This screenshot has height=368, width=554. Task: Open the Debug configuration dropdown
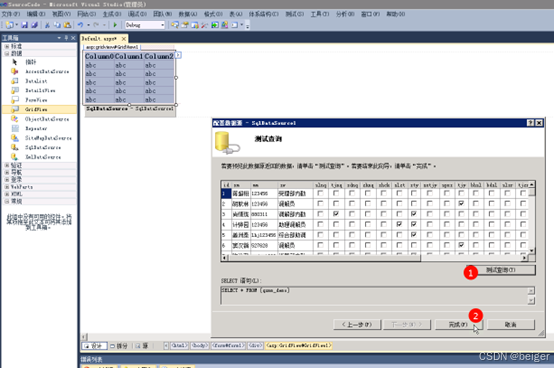(162, 25)
